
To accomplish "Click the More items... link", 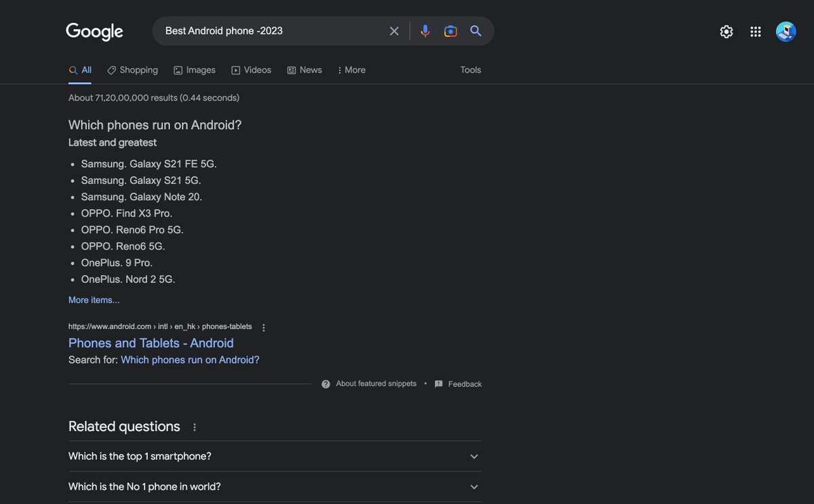I will [x=94, y=300].
